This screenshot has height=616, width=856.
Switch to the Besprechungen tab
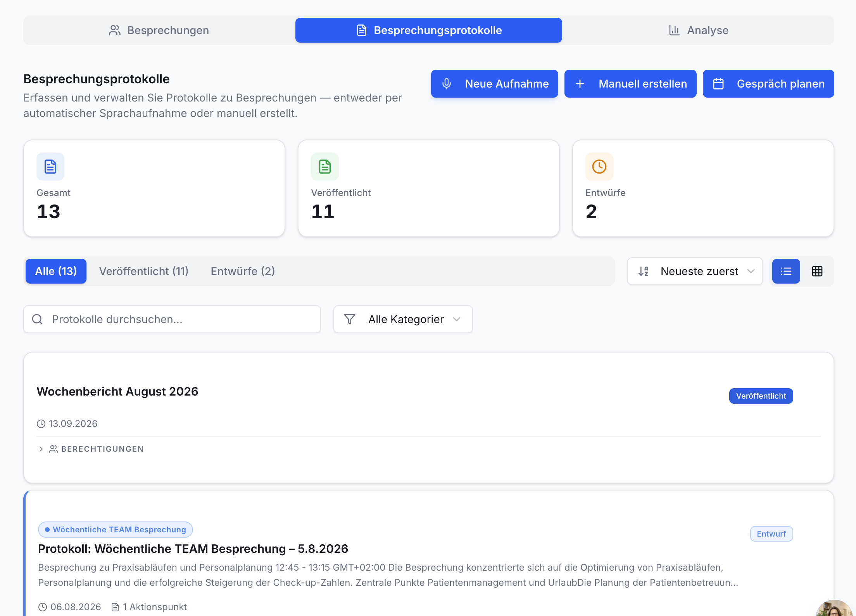tap(159, 30)
